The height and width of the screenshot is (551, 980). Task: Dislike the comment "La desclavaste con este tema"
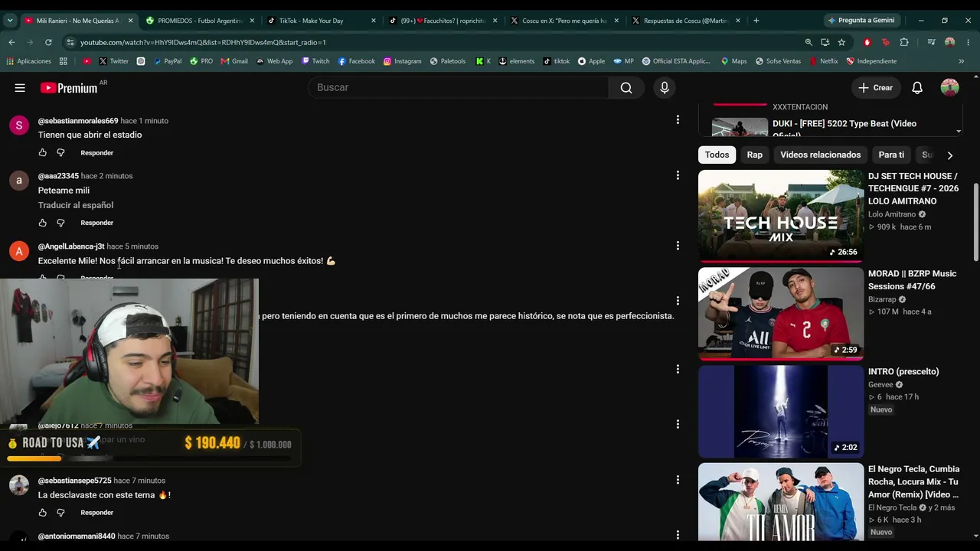pos(60,513)
